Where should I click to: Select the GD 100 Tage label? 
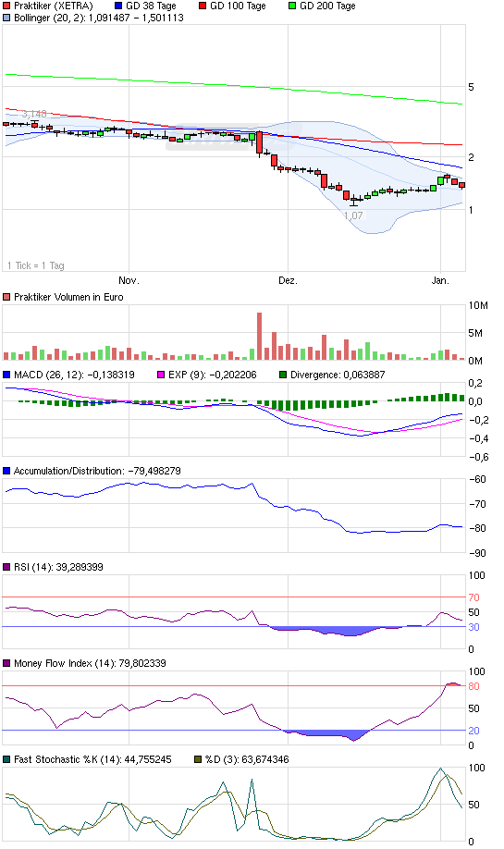238,6
